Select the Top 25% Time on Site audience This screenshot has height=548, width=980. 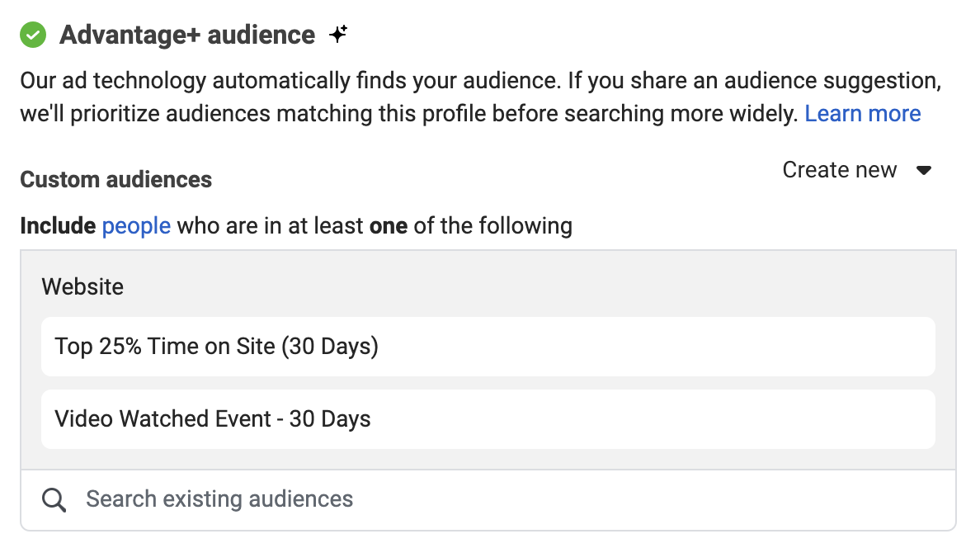217,347
